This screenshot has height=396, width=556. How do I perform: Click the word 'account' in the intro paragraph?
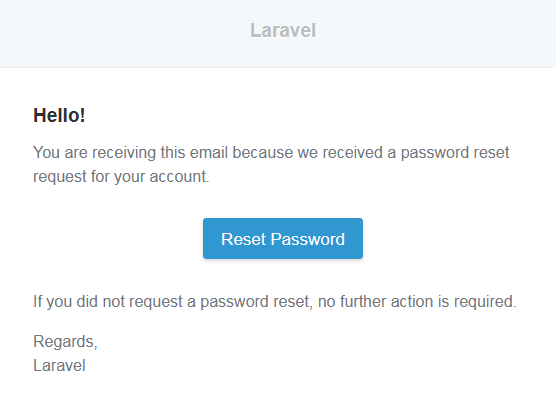point(178,177)
